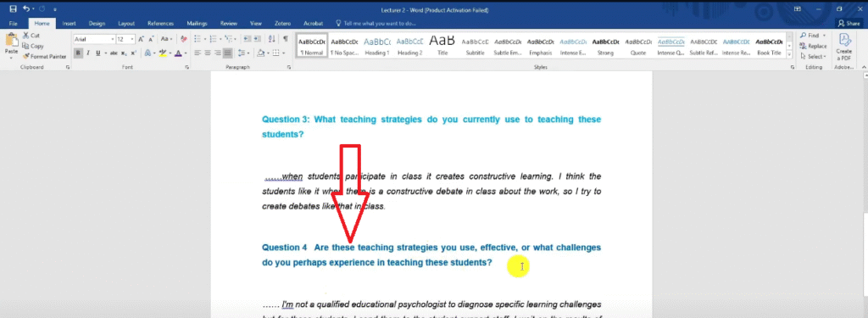868x318 pixels.
Task: Open the References ribbon tab
Action: coord(160,24)
